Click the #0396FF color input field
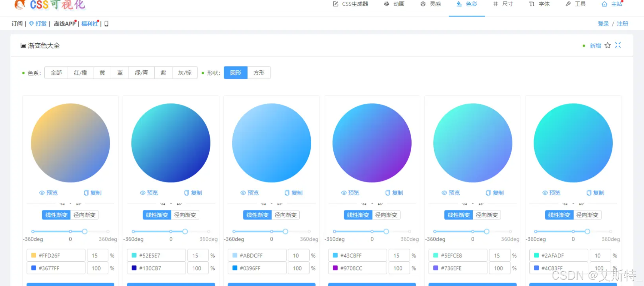 (257, 268)
